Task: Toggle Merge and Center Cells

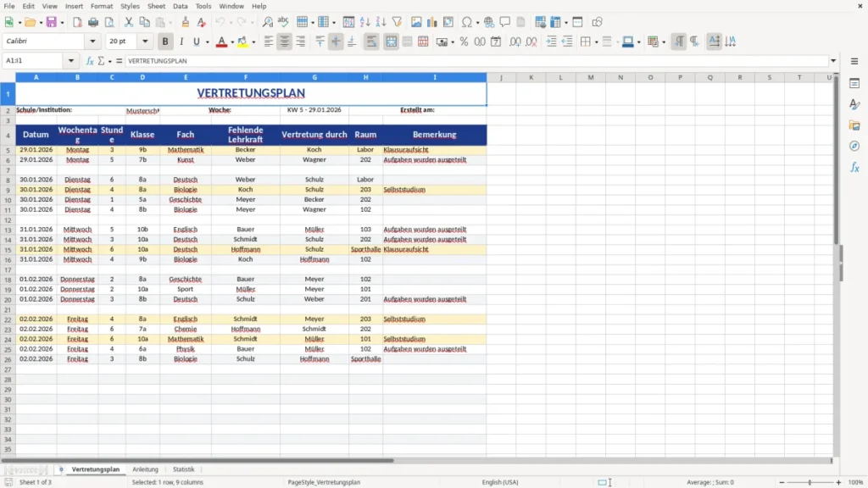Action: [391, 42]
